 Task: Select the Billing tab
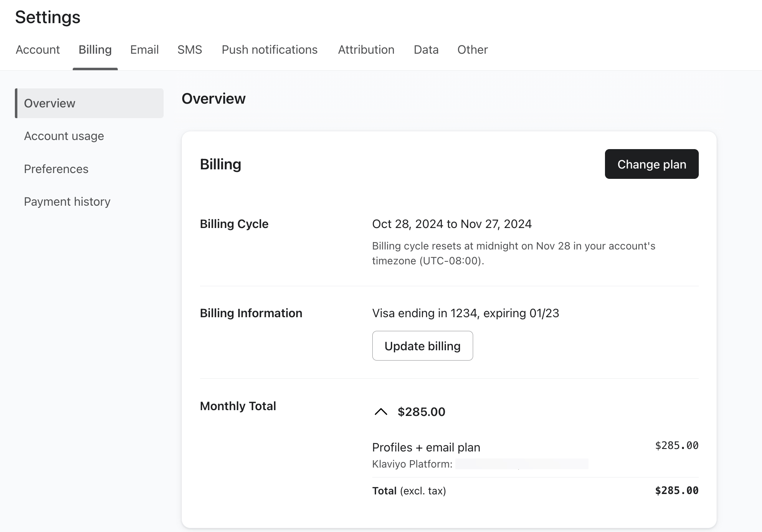(x=95, y=50)
